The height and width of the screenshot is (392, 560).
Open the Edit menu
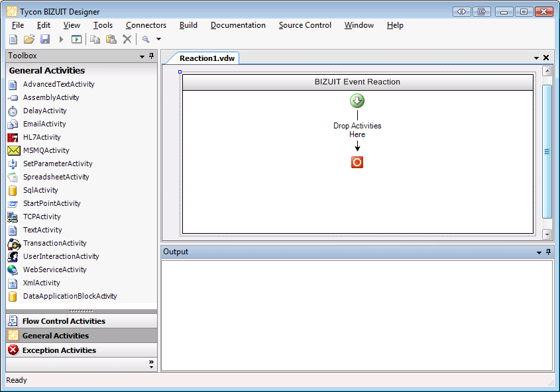[44, 25]
